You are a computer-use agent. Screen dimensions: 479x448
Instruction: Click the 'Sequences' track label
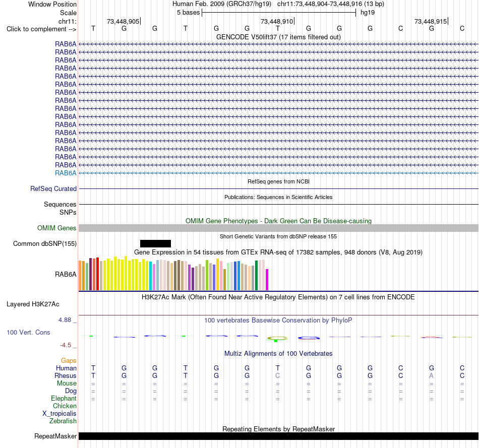pyautogui.click(x=60, y=204)
